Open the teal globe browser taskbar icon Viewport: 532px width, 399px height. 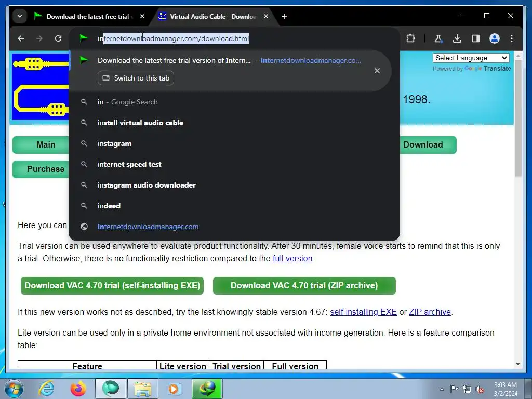pyautogui.click(x=111, y=389)
